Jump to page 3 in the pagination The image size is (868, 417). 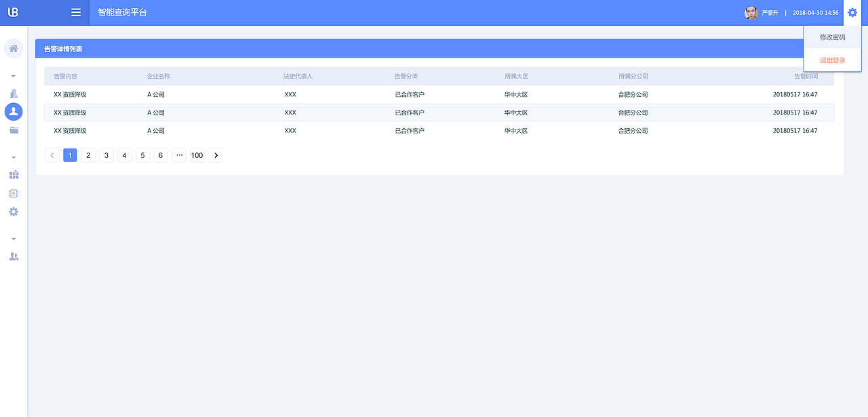pos(106,155)
